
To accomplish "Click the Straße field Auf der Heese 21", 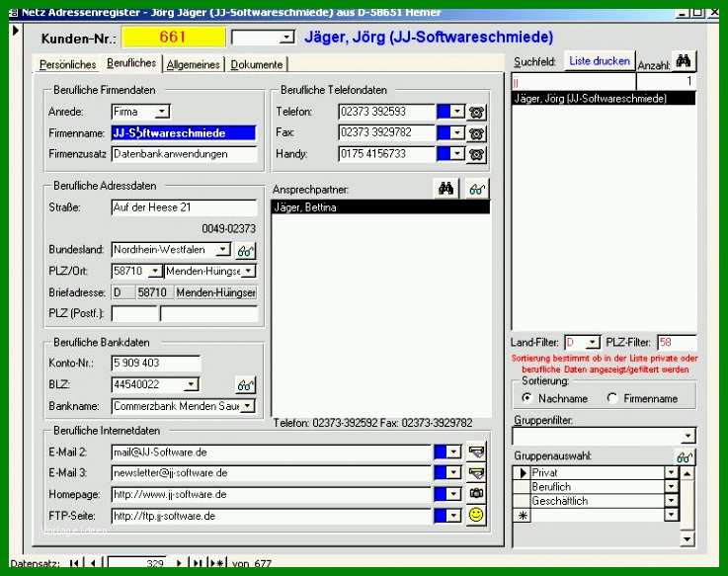I will [184, 207].
